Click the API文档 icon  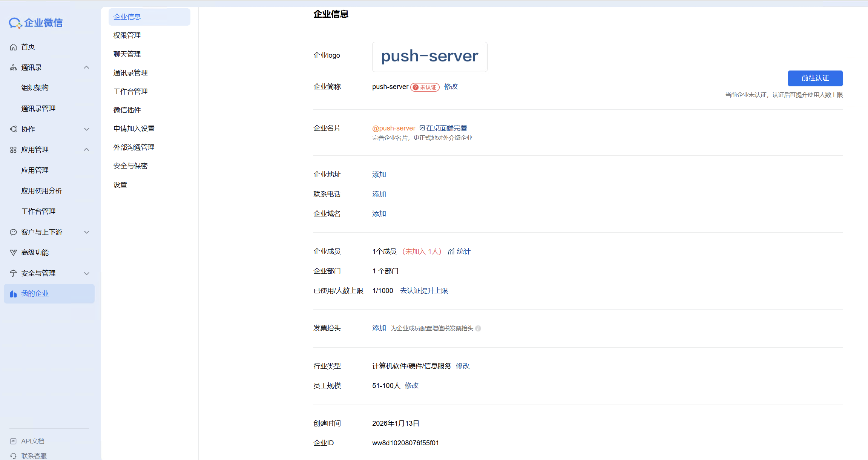click(x=13, y=441)
